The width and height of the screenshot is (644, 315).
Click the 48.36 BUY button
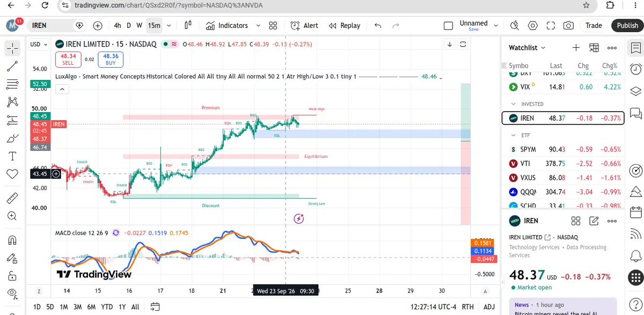point(111,59)
